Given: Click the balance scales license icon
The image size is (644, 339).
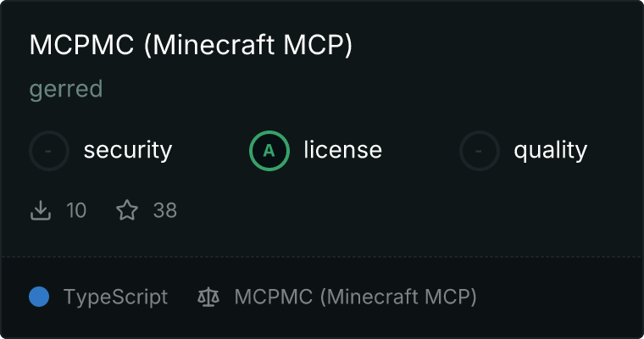Looking at the screenshot, I should coord(208,297).
